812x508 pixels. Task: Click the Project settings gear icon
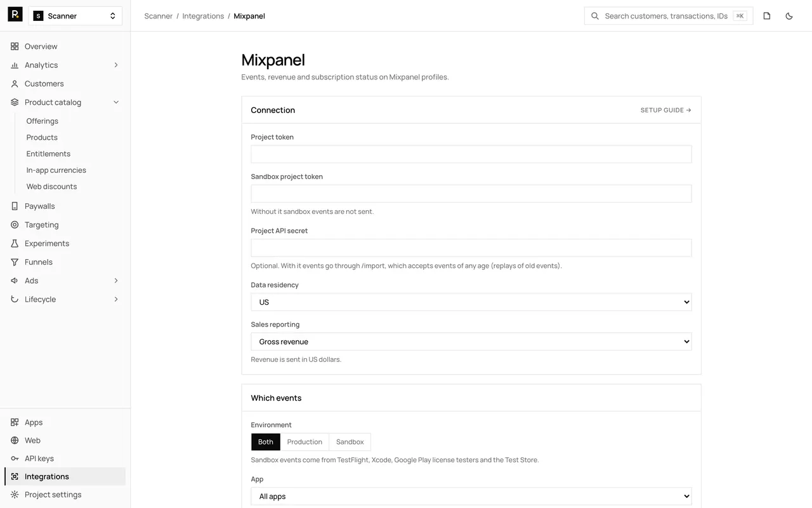coord(15,495)
